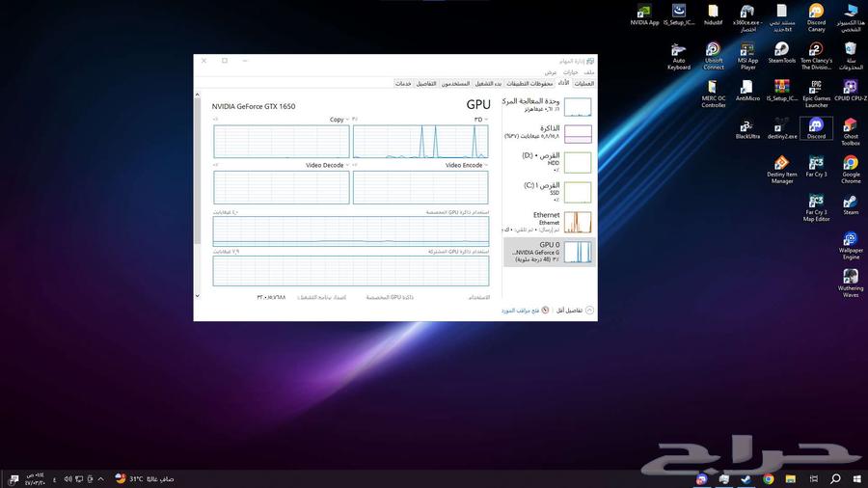Click the 3D GPU engine graph
The height and width of the screenshot is (488, 868).
coord(420,142)
